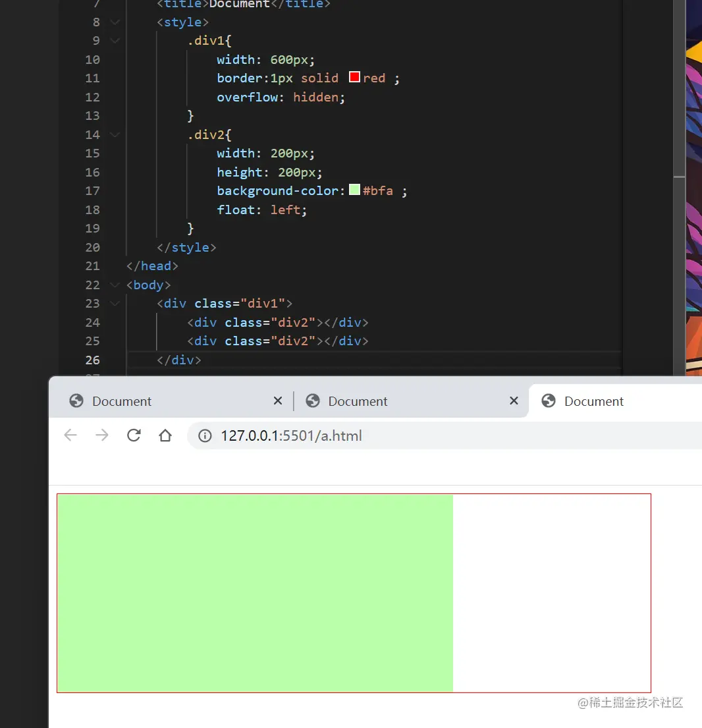Screen dimensions: 702x728
Task: Click the '</style>' closing tag
Action: [186, 248]
